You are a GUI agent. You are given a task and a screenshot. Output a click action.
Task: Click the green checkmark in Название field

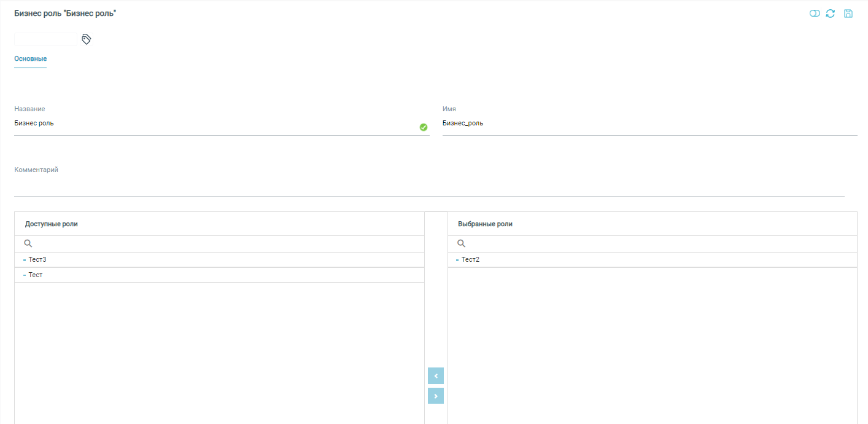pos(423,127)
